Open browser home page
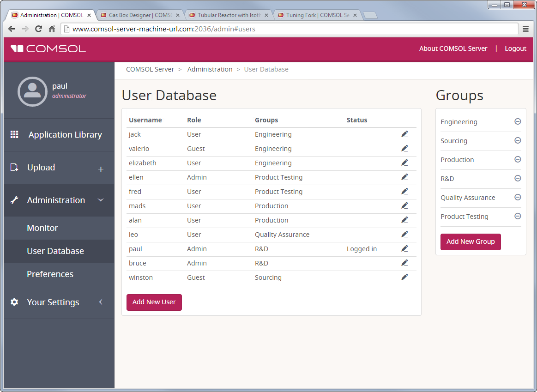 tap(52, 29)
